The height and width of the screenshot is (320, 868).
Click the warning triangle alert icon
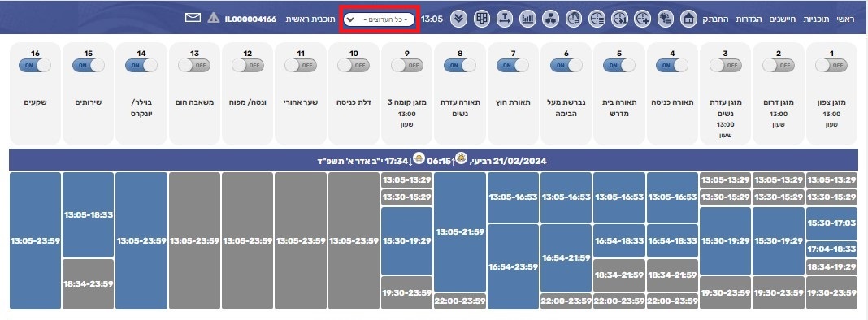point(213,18)
